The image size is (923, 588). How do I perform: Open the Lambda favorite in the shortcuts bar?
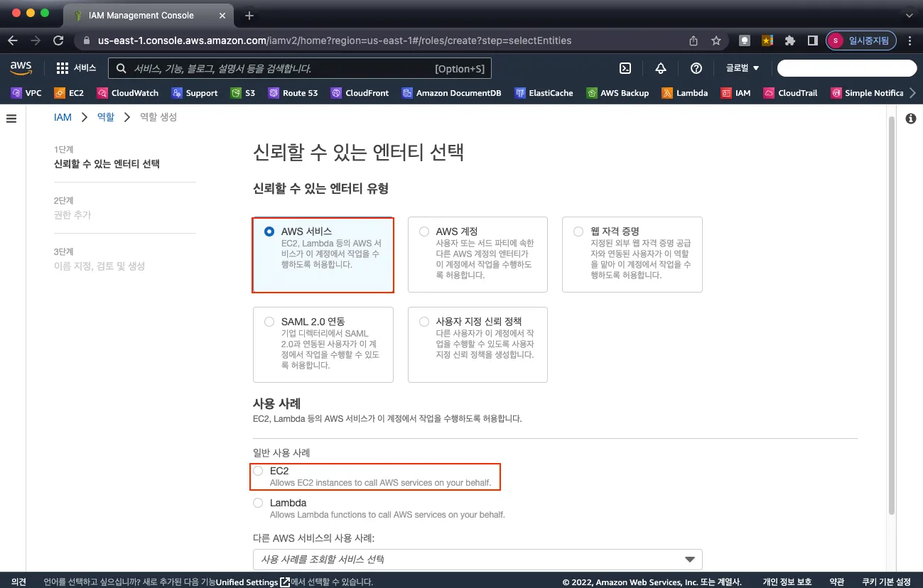[x=684, y=93]
